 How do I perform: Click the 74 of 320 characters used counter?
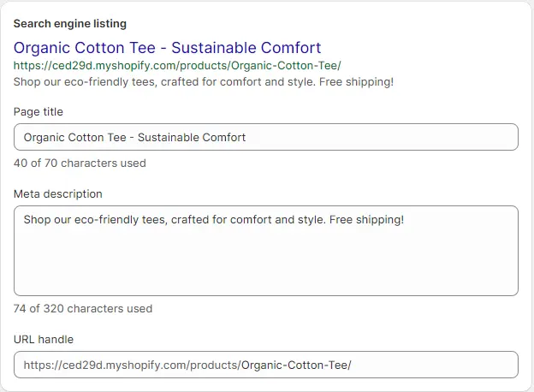83,309
